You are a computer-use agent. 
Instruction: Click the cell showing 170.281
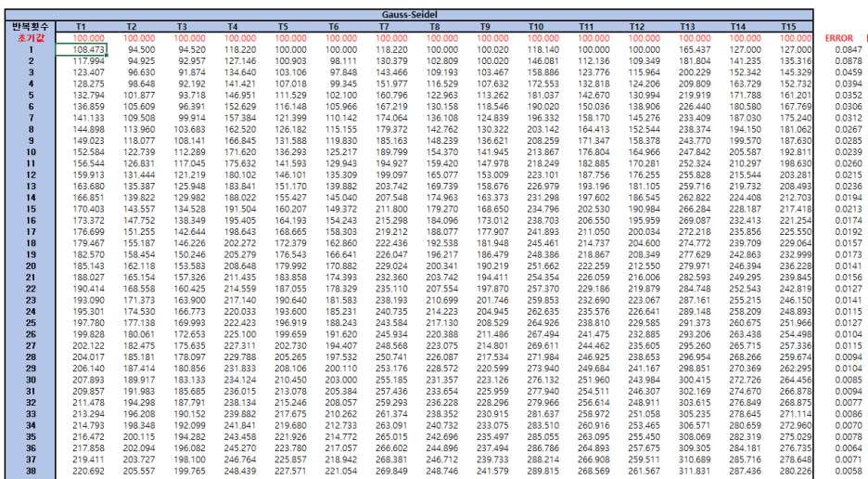636,163
